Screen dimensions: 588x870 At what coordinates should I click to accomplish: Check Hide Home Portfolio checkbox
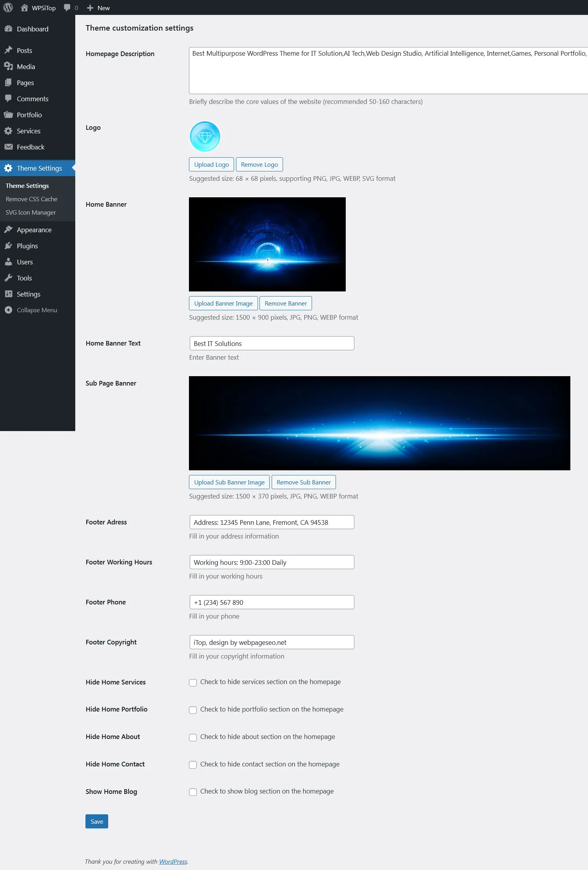193,710
